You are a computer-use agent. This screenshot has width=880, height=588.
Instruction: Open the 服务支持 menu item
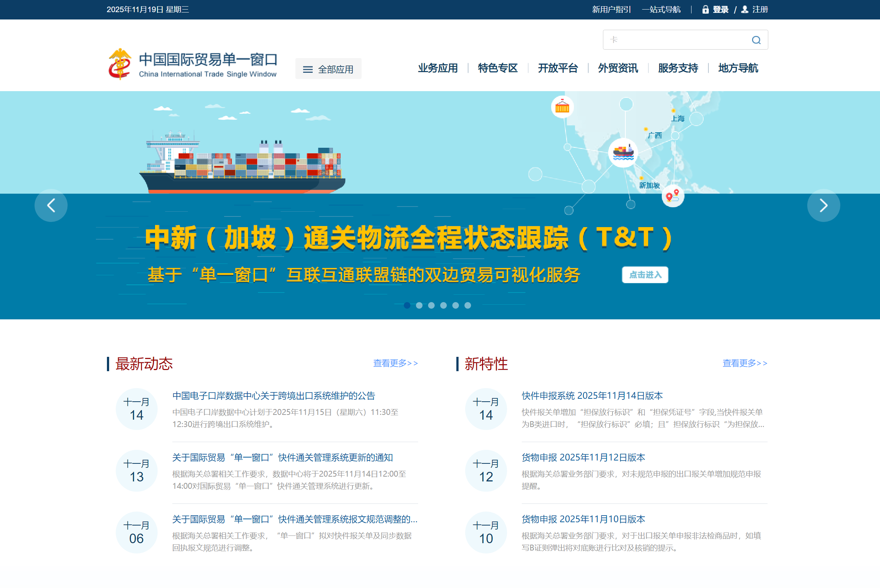(x=678, y=68)
